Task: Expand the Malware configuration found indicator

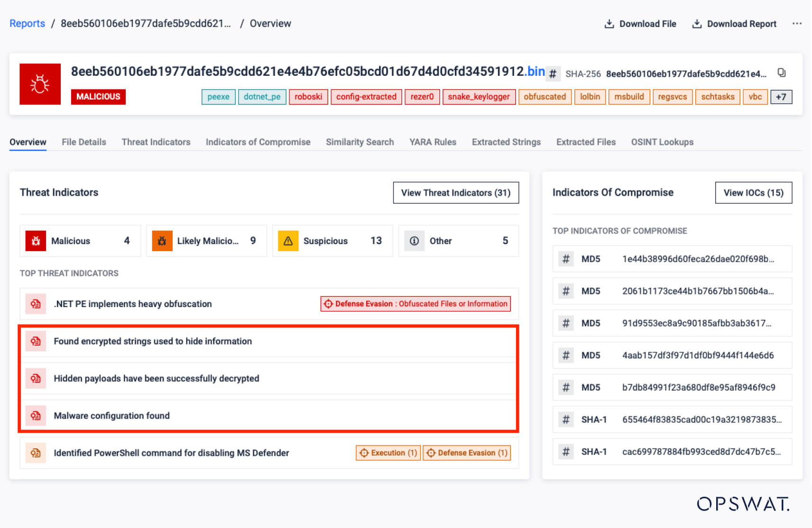Action: [x=111, y=416]
